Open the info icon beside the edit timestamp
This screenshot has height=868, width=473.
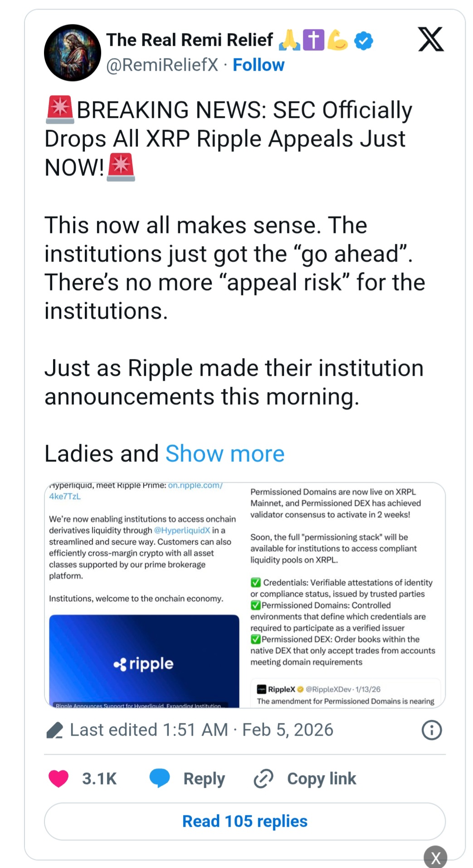pos(431,730)
